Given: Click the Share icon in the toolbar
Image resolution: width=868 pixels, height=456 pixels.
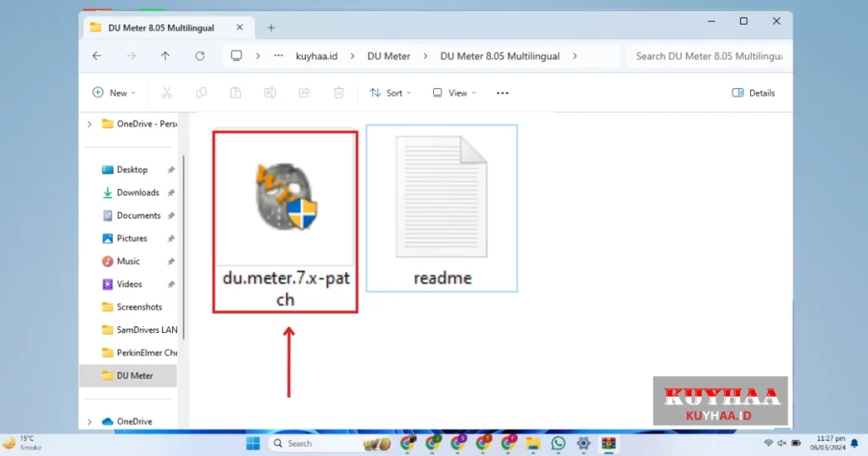Looking at the screenshot, I should click(x=304, y=93).
